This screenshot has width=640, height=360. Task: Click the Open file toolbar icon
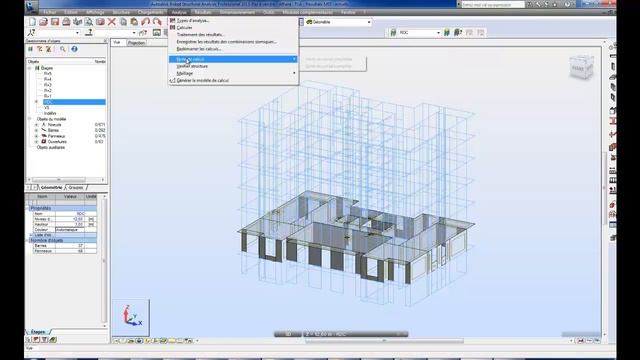pos(43,22)
